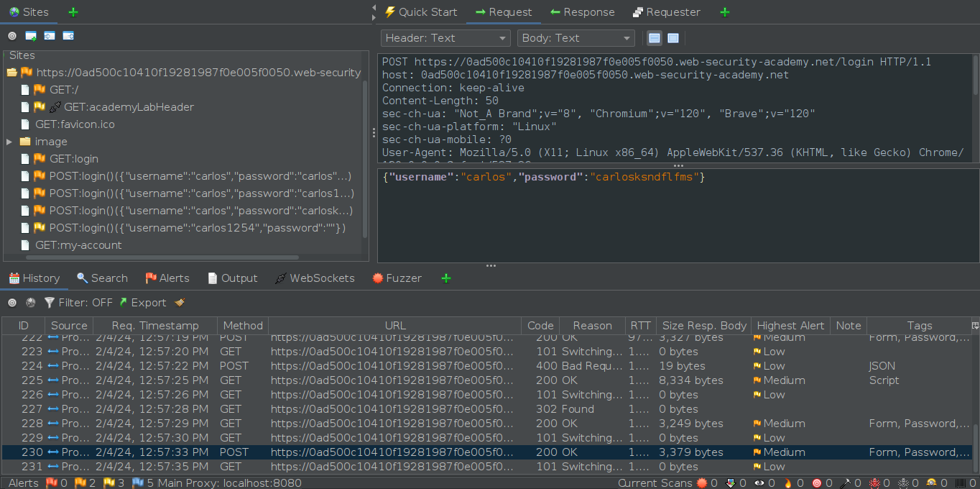Click the broom icon to clear history
This screenshot has height=489, width=980.
180,303
